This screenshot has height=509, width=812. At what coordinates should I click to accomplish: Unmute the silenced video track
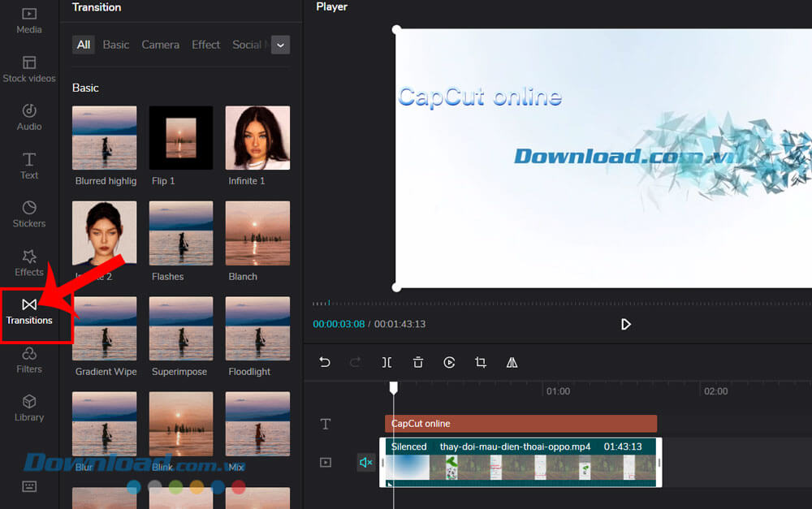(x=365, y=462)
